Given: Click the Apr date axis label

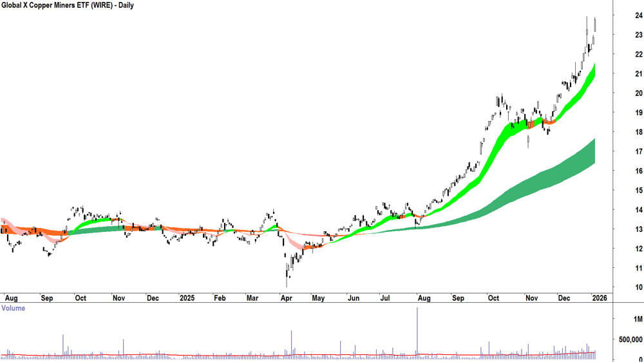Looking at the screenshot, I should point(287,298).
